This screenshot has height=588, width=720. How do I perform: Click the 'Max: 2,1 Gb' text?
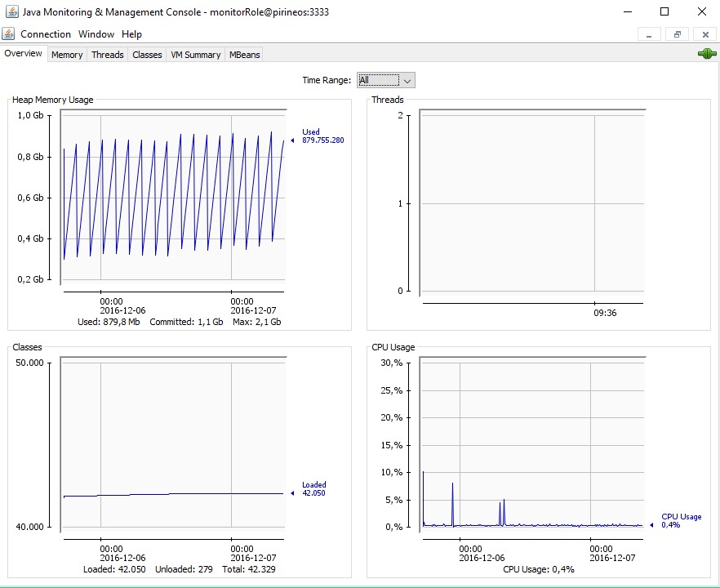click(256, 322)
